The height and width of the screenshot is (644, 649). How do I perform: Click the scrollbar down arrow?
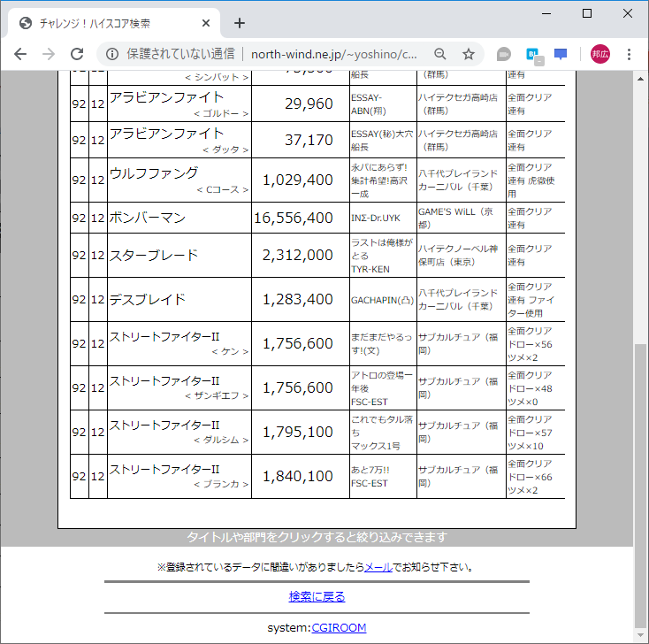640,635
